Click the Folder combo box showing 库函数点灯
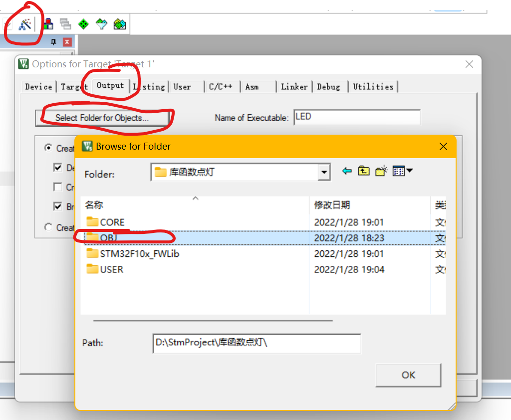This screenshot has height=420, width=511. pos(241,172)
